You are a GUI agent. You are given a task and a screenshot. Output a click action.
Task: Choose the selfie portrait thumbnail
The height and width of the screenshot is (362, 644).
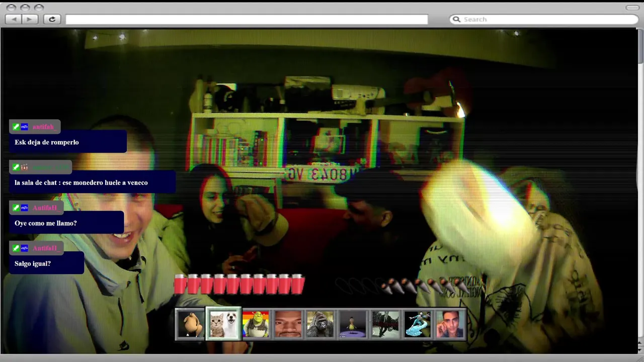point(449,324)
